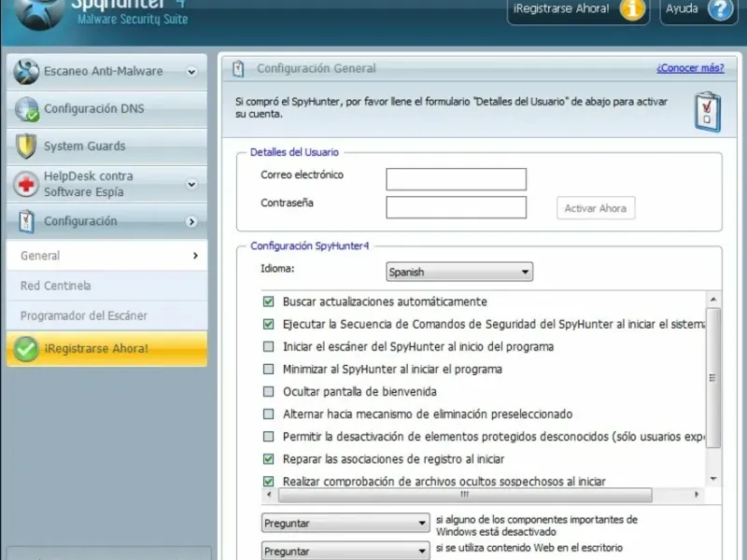Go to System Guards section
747x560 pixels.
tap(106, 147)
